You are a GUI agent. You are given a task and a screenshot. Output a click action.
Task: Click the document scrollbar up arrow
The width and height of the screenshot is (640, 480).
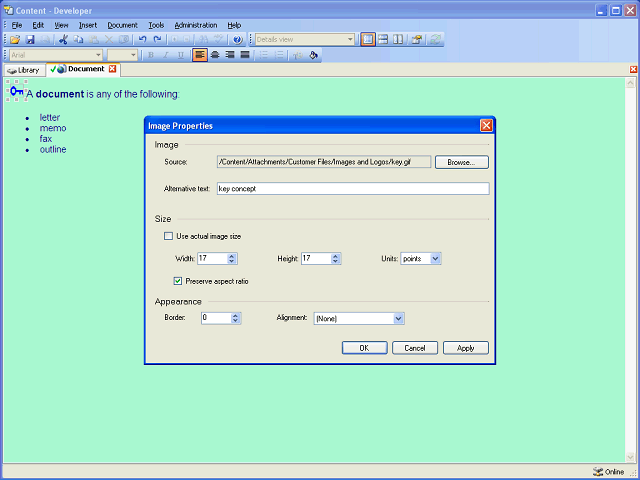630,84
